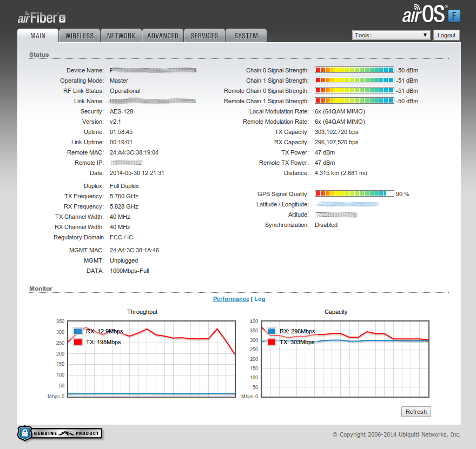The width and height of the screenshot is (476, 449).
Task: Click the red TX legend square in Capacity
Action: pos(272,342)
